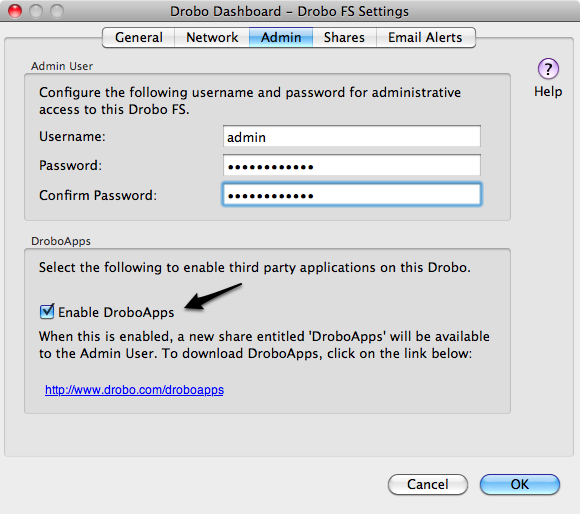Viewport: 580px width, 514px height.
Task: Open Help with the question mark icon
Action: pos(548,69)
